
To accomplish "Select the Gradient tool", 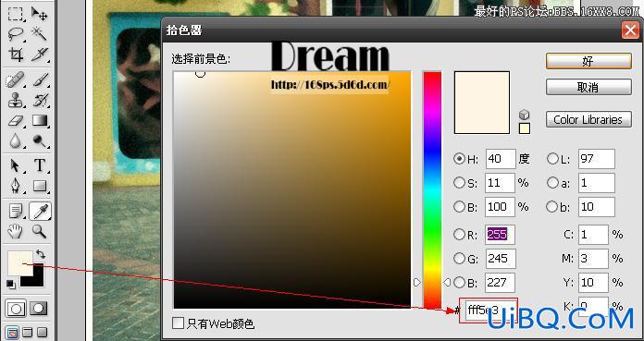I will (40, 121).
